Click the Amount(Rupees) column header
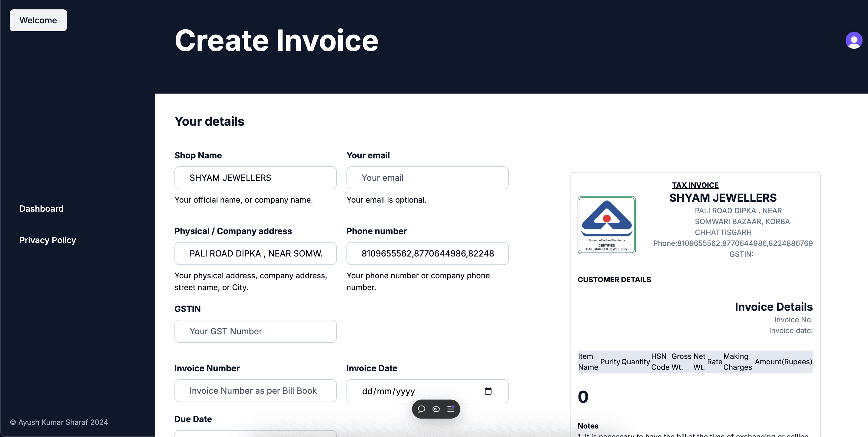The width and height of the screenshot is (868, 437). click(x=783, y=362)
